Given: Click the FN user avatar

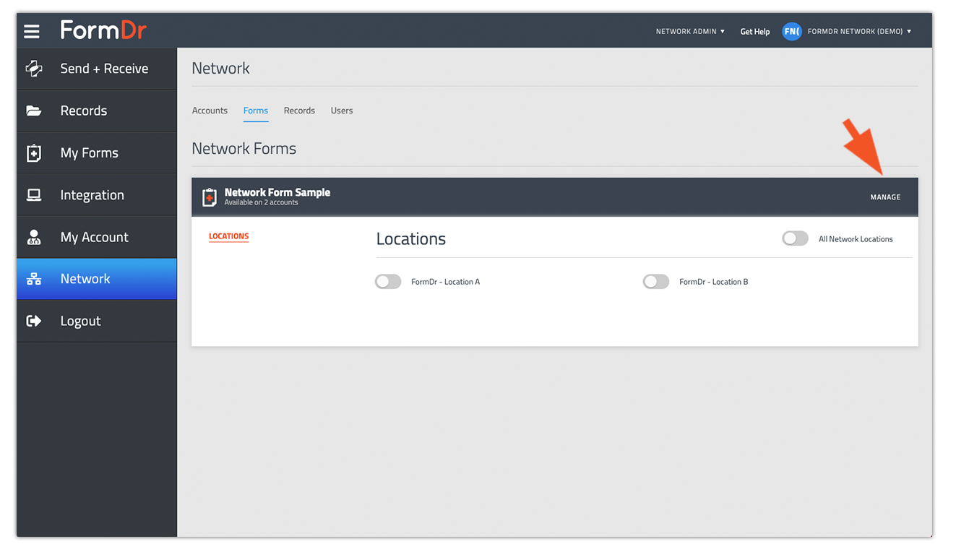Looking at the screenshot, I should pos(792,31).
